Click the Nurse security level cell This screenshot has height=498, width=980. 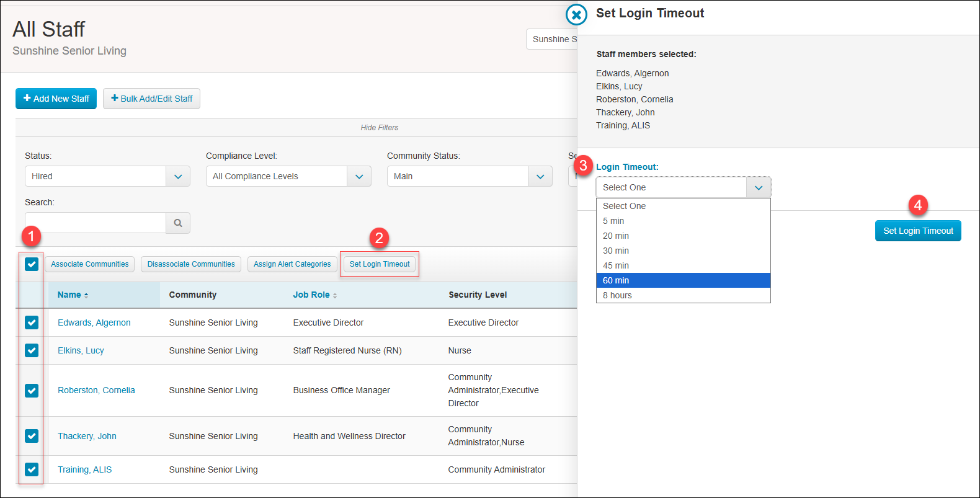click(x=460, y=350)
